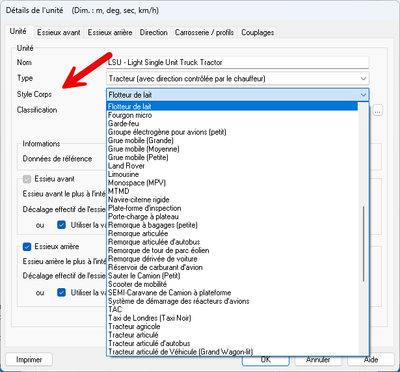Select the Couplages tab
This screenshot has height=372, width=400.
coord(258,32)
